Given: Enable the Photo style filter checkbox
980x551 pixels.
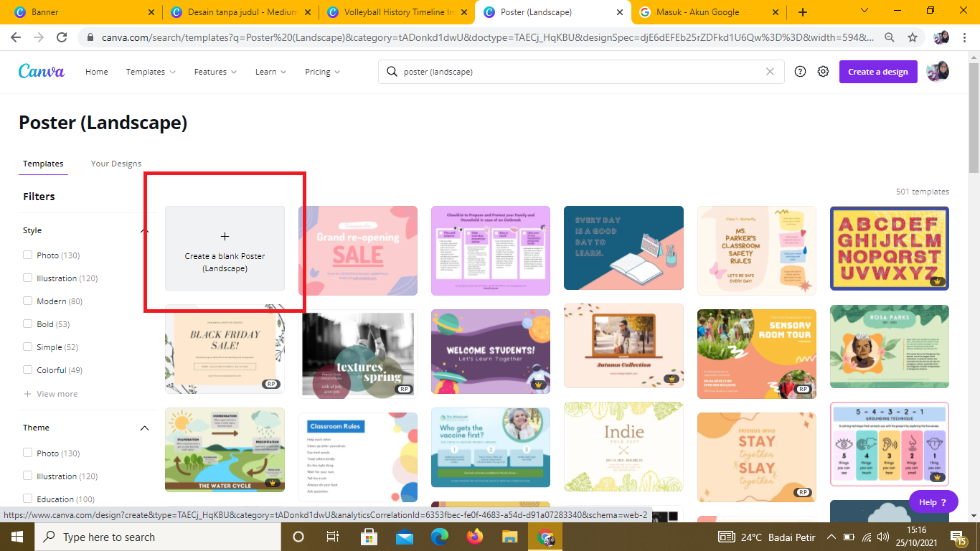Looking at the screenshot, I should pyautogui.click(x=27, y=255).
